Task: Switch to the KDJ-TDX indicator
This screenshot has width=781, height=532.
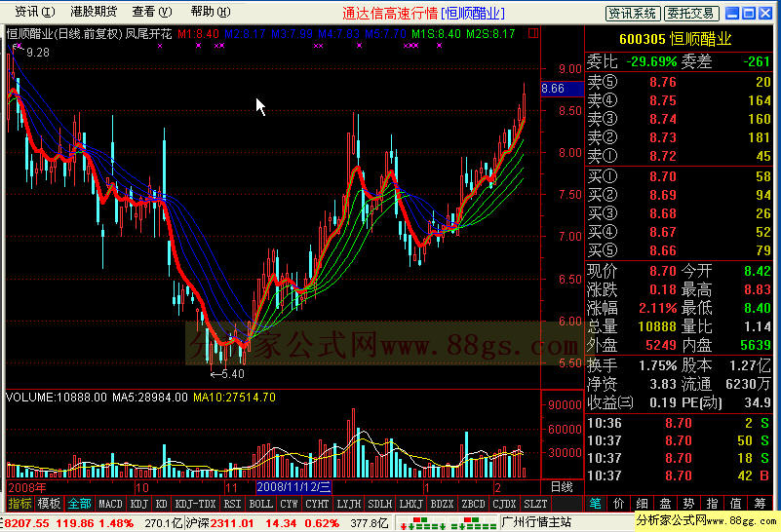Action: click(195, 504)
